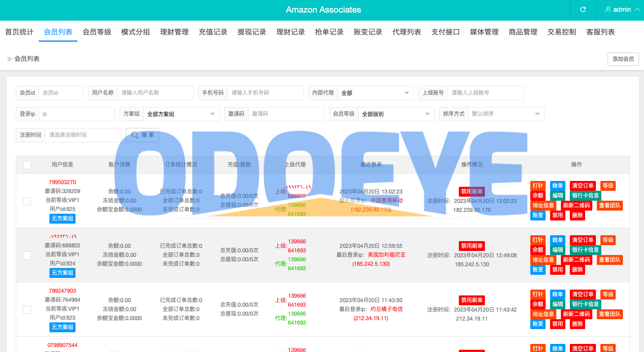Click the 手机号码 input field
This screenshot has height=352, width=644.
[x=265, y=93]
